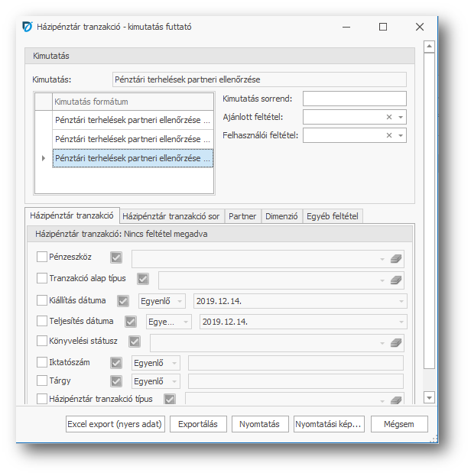
Task: Clear the Ajánlott feltétel with the X icon
Action: pyautogui.click(x=389, y=117)
